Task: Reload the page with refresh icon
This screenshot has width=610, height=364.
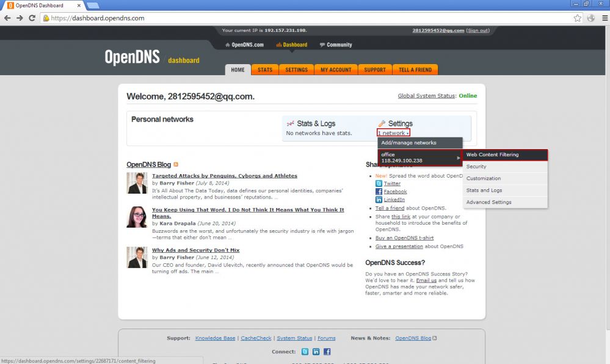Action: point(32,18)
